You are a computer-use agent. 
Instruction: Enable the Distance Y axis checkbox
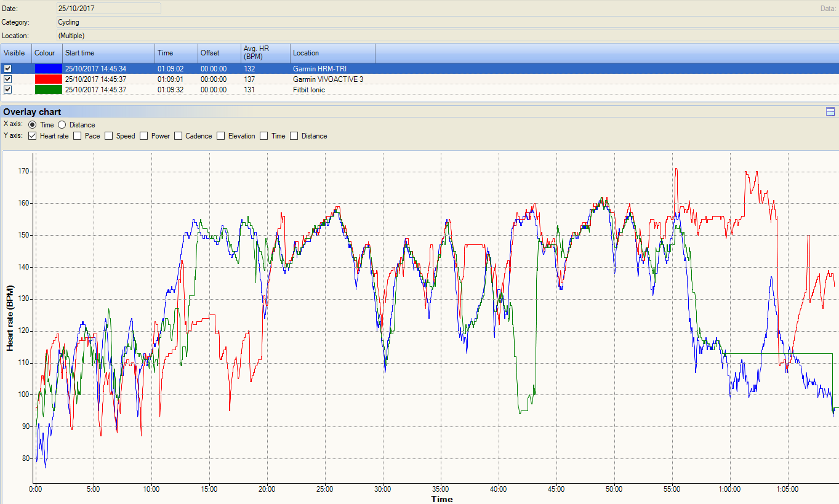pyautogui.click(x=294, y=136)
